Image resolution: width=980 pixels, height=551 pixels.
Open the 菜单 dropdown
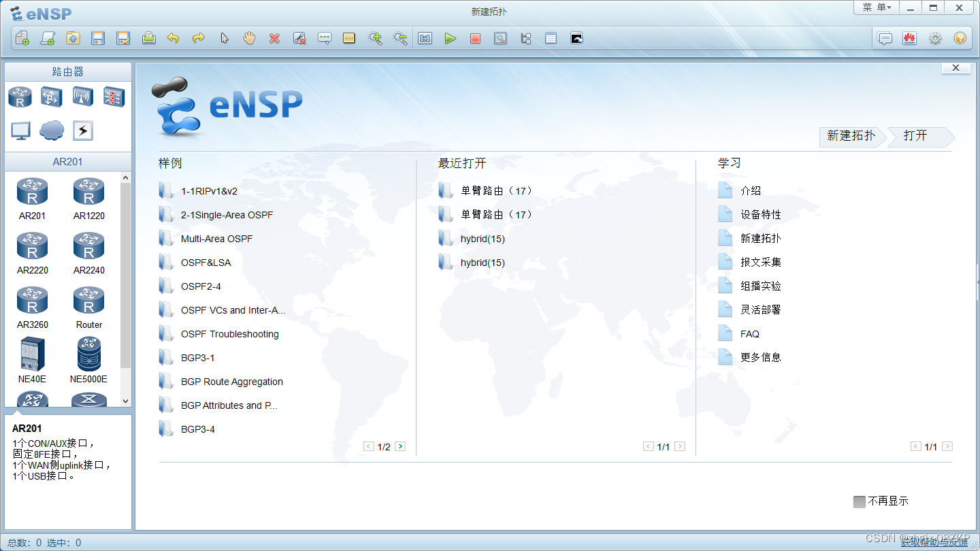tap(877, 7)
